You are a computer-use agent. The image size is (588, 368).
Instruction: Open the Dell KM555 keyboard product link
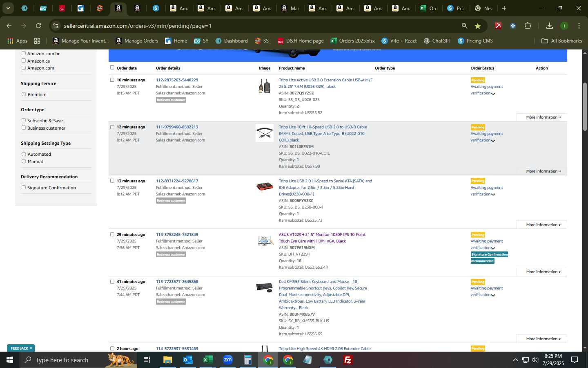click(x=323, y=295)
